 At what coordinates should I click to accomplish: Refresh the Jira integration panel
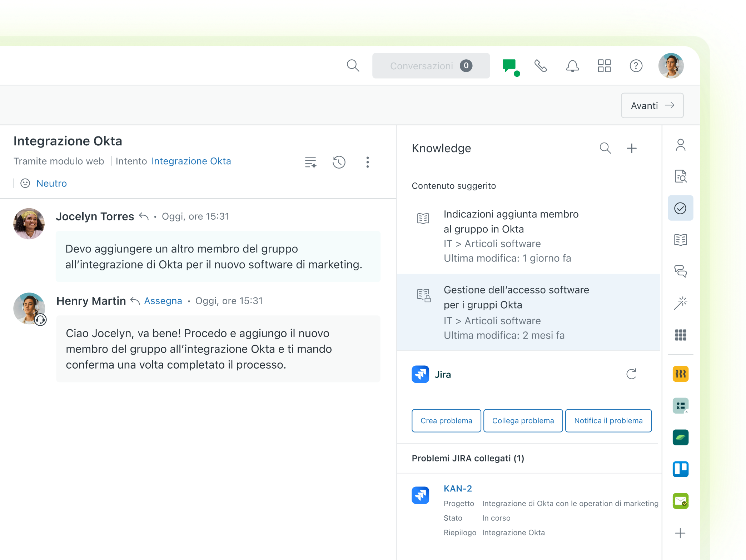tap(632, 374)
